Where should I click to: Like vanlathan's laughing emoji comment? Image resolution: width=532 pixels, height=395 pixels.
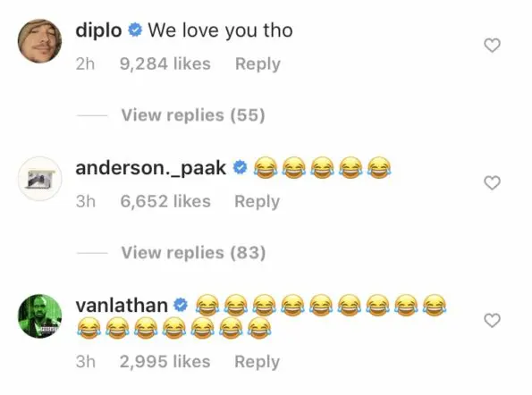click(x=492, y=321)
